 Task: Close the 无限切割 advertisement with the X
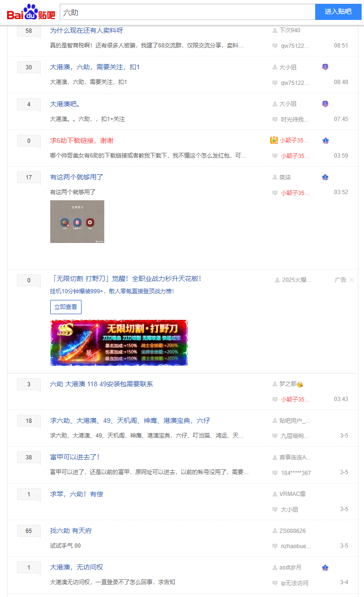tap(352, 280)
